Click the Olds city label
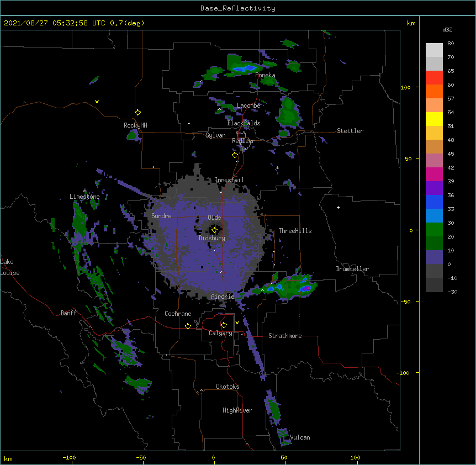Screen dimensions: 476x465 214,218
